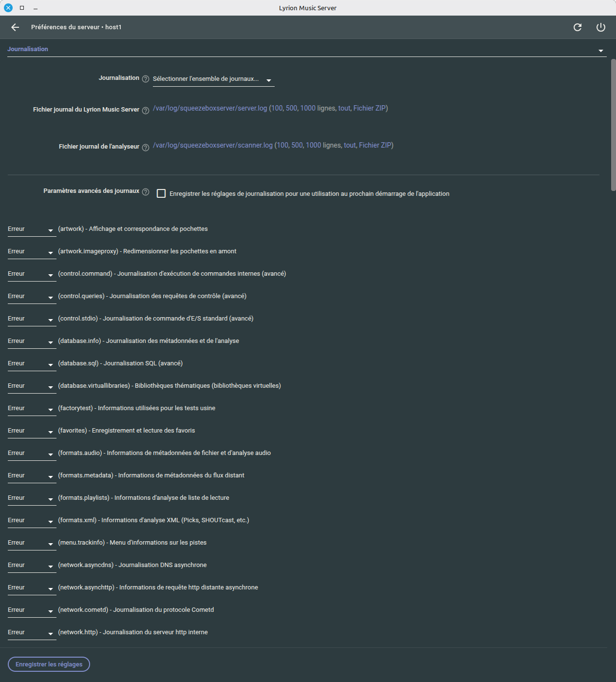Change log level for database.info
This screenshot has width=616, height=682.
(x=32, y=341)
